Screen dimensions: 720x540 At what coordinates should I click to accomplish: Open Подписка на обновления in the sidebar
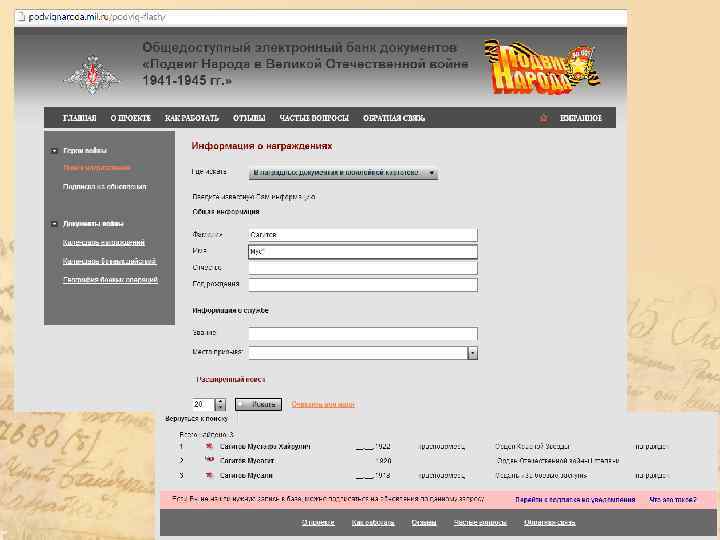click(105, 187)
